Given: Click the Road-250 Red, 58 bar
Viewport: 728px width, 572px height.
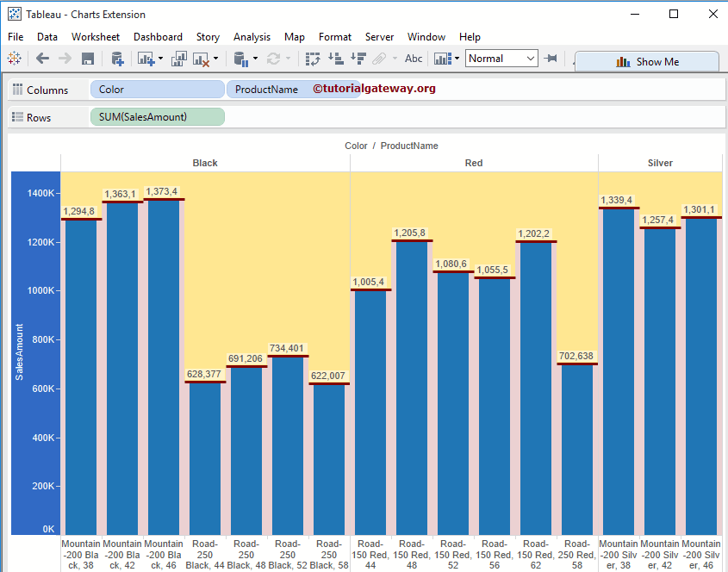Looking at the screenshot, I should 577,448.
